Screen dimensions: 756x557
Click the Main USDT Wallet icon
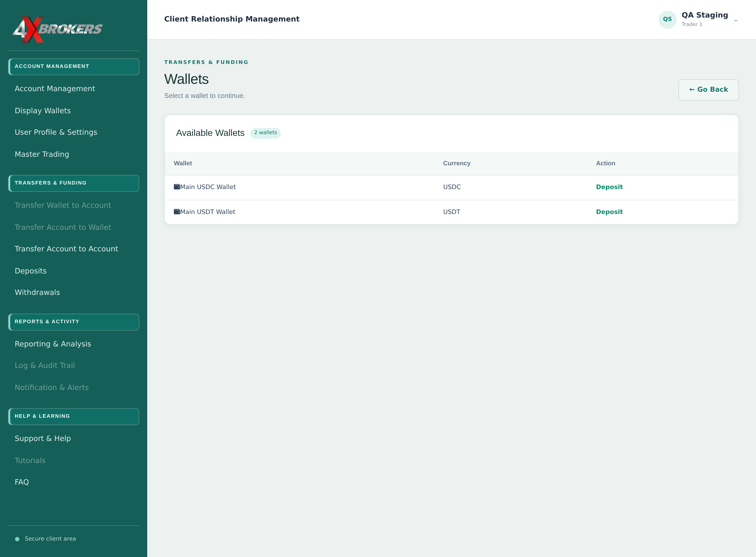[x=177, y=212]
